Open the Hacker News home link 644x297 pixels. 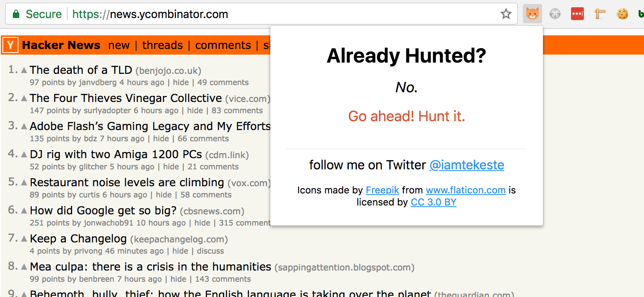(61, 45)
